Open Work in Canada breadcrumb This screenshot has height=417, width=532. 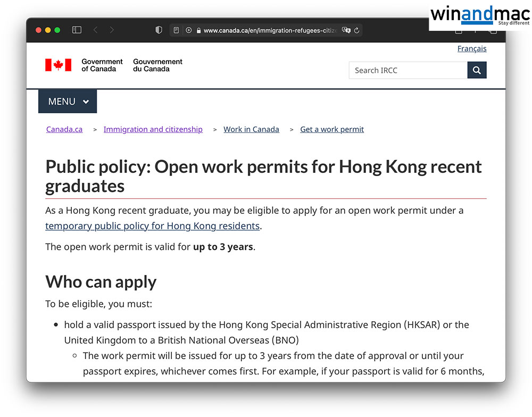point(251,129)
